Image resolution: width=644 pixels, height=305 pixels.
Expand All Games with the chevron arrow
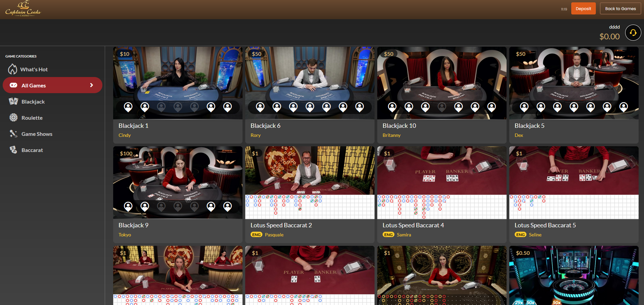pos(91,85)
